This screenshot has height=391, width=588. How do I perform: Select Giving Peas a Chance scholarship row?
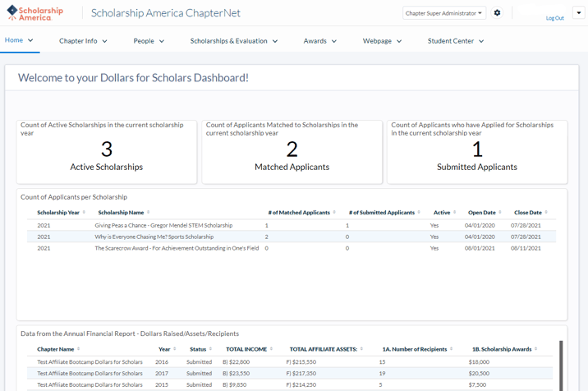coord(163,225)
